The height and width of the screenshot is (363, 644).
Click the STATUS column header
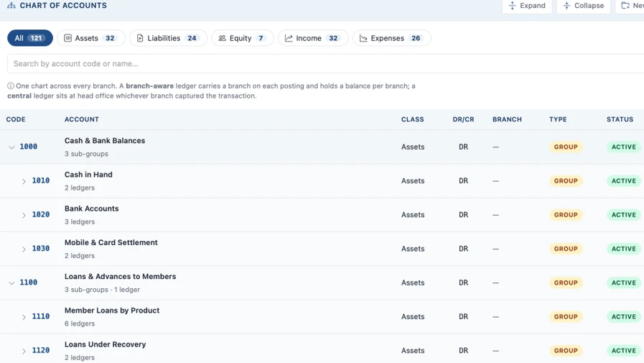pos(620,119)
